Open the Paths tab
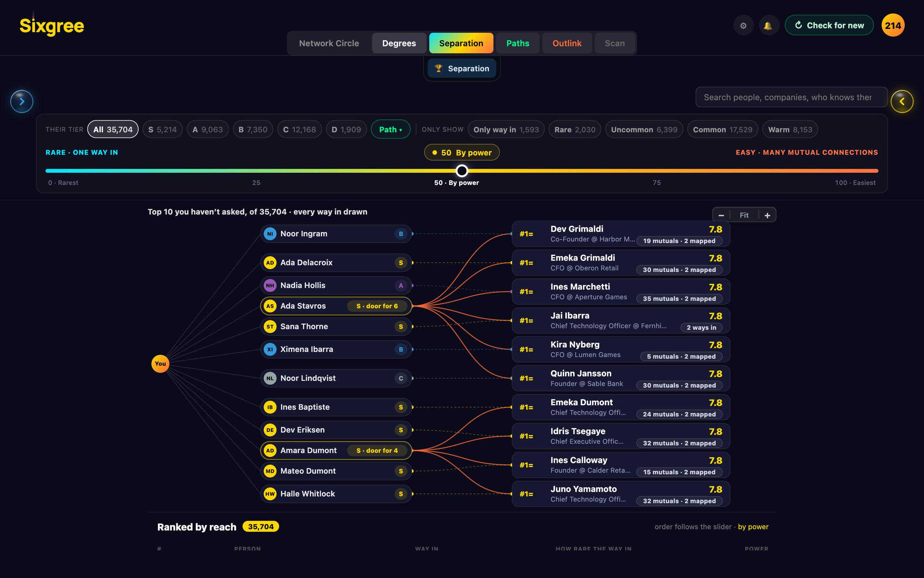The height and width of the screenshot is (578, 924). point(517,43)
